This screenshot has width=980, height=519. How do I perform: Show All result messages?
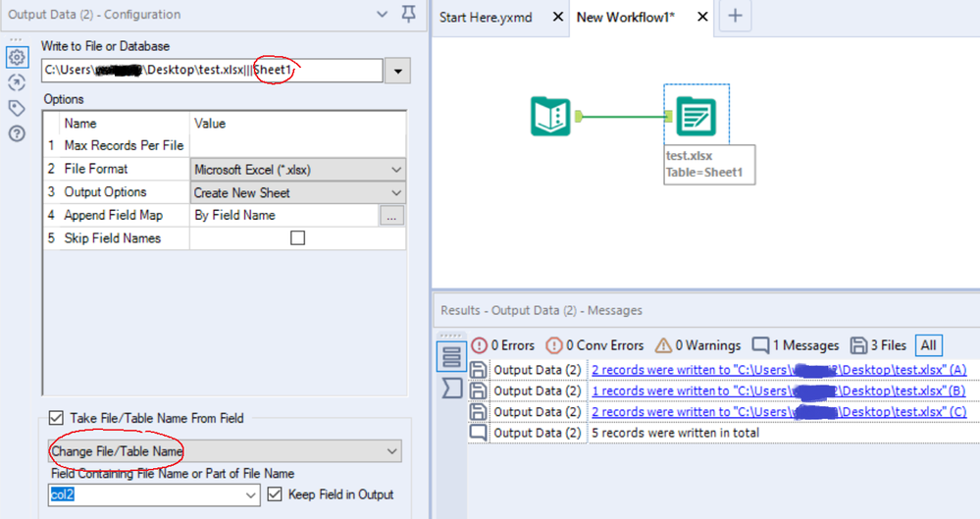[929, 345]
